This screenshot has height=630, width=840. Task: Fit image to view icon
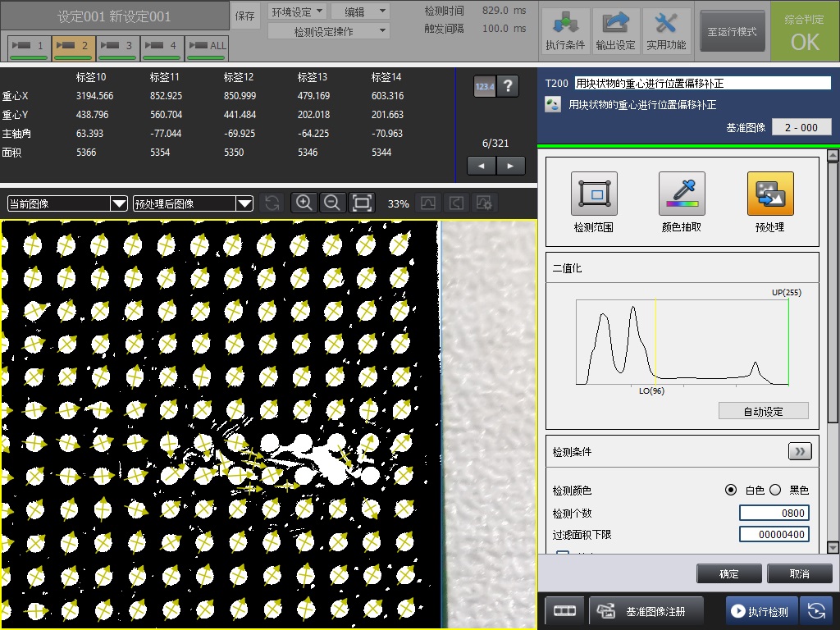coord(362,203)
